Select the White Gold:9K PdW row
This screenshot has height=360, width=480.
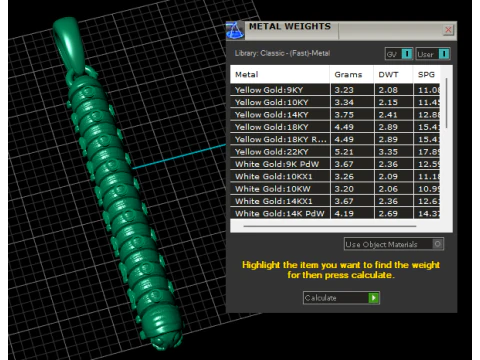pyautogui.click(x=335, y=164)
